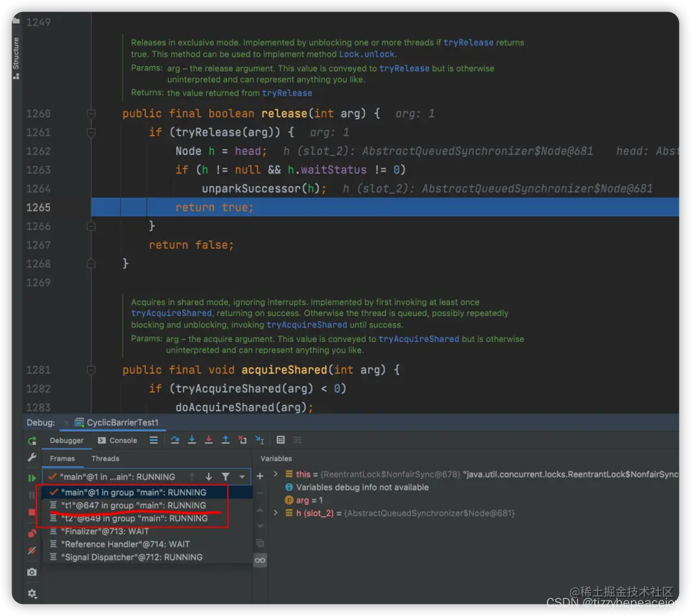
Task: Click the Rerun debug session icon
Action: coord(32,440)
